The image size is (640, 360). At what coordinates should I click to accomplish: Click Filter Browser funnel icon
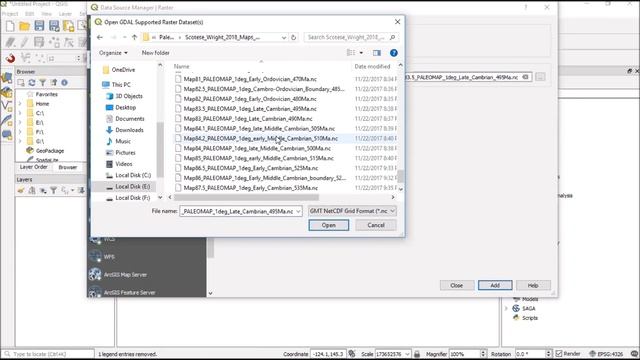point(42,82)
